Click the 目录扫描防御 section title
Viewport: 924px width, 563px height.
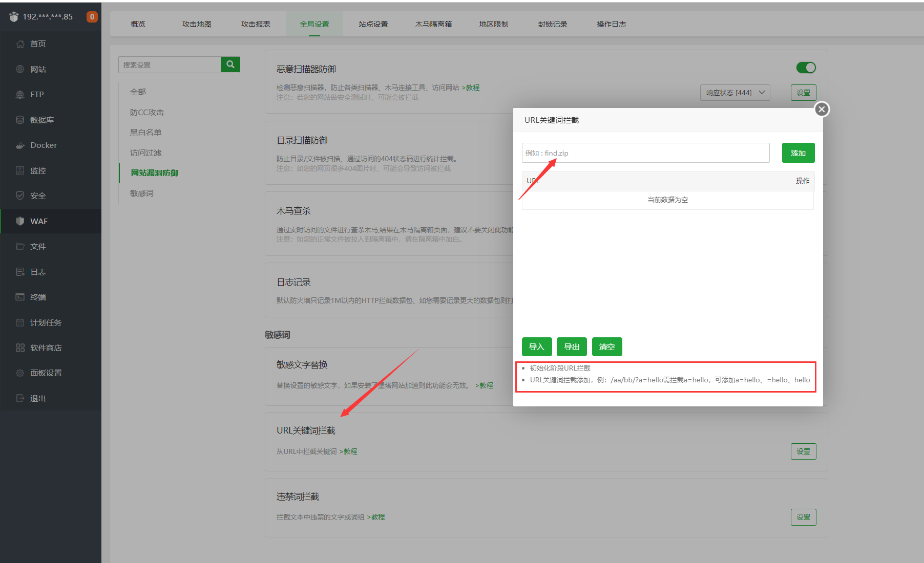coord(302,140)
